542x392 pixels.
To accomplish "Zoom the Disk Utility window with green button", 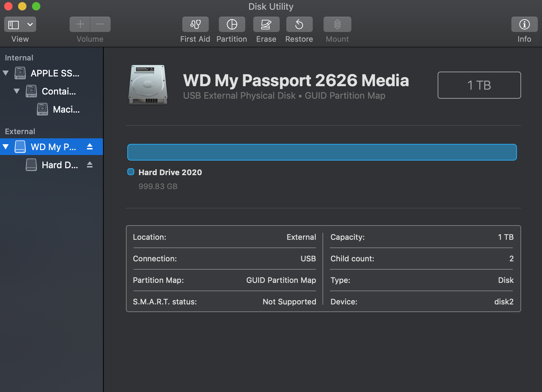I will (36, 6).
